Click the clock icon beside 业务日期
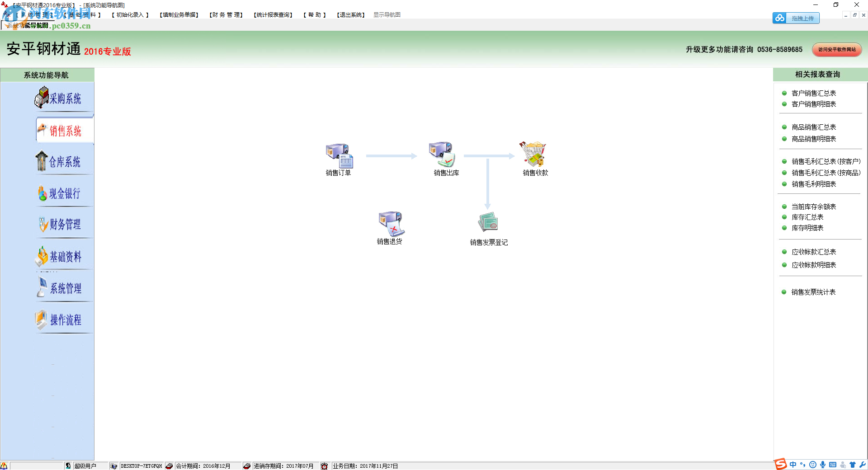 click(x=324, y=466)
